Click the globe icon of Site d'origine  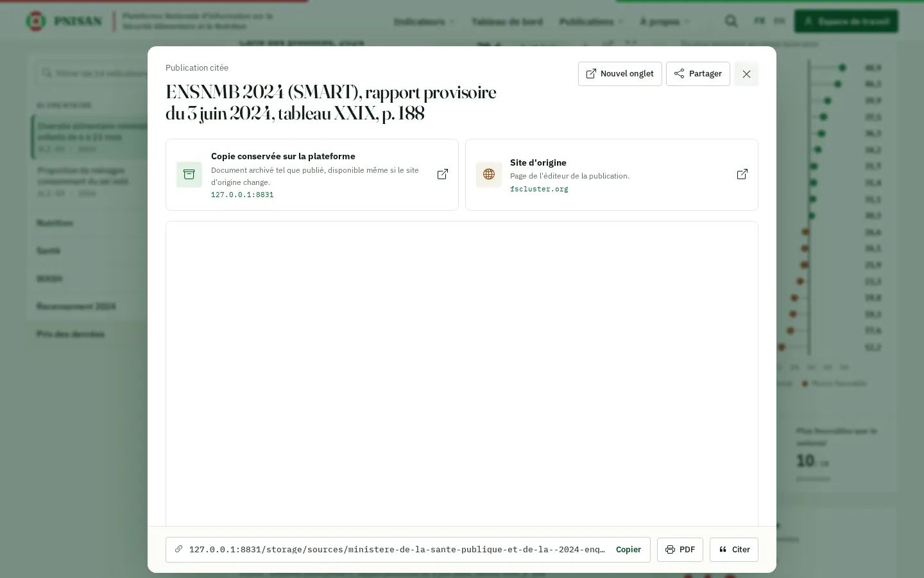489,175
